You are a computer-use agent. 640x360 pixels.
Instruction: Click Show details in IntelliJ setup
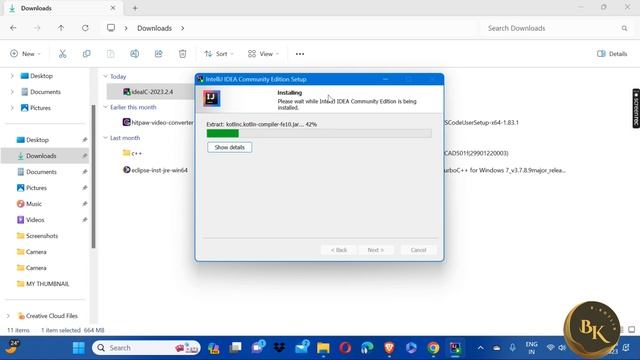pyautogui.click(x=229, y=147)
